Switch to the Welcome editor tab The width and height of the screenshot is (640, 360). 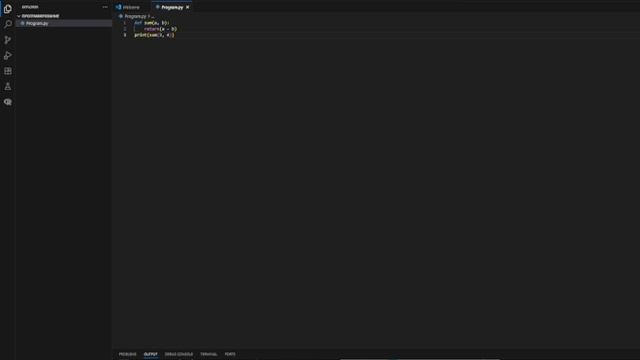click(x=128, y=7)
